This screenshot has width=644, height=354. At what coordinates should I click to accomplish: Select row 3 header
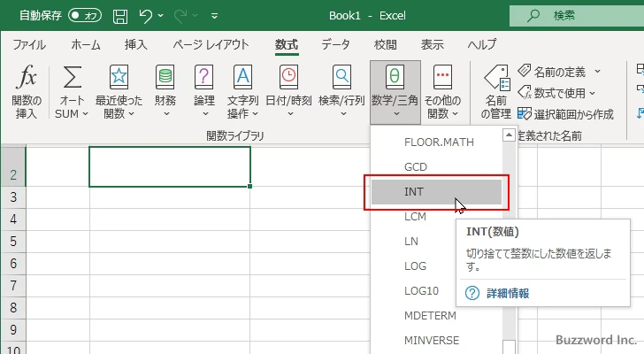pyautogui.click(x=13, y=197)
